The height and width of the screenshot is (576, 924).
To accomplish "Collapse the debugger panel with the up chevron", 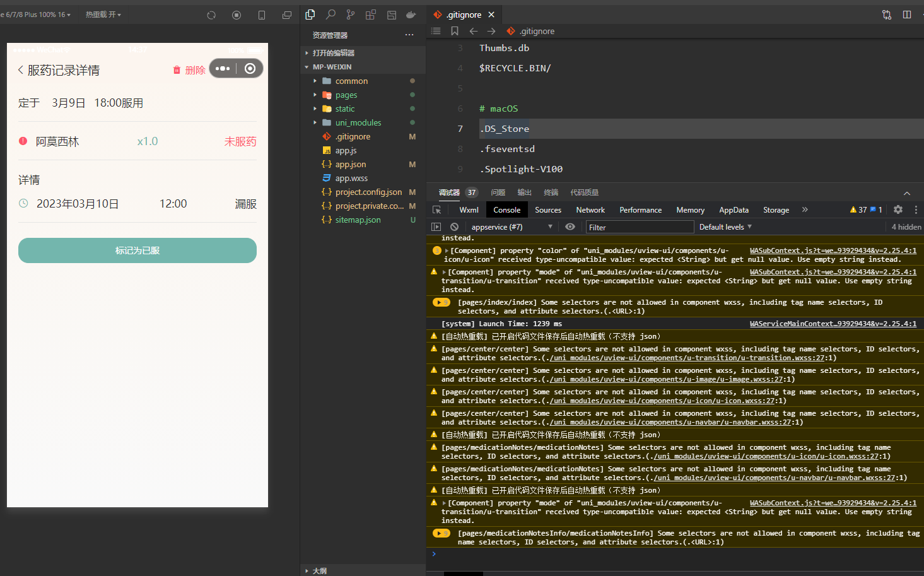I will (x=907, y=193).
